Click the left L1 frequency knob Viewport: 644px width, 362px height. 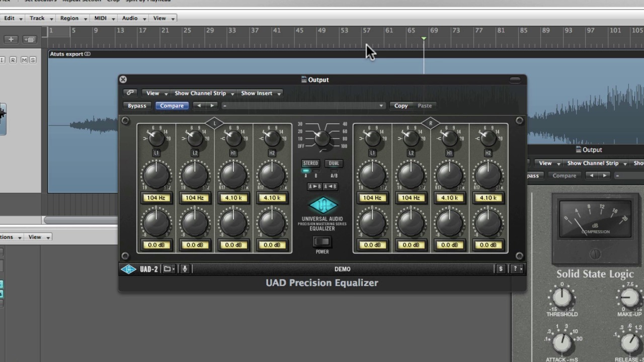click(156, 175)
